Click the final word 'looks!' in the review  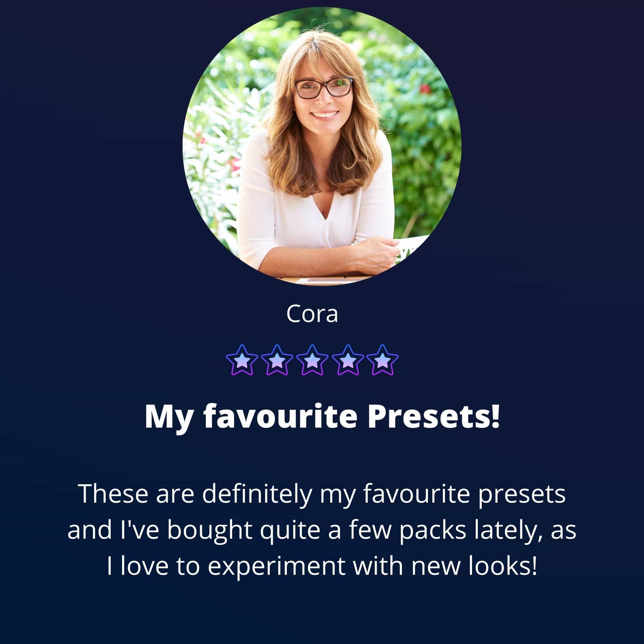[503, 566]
